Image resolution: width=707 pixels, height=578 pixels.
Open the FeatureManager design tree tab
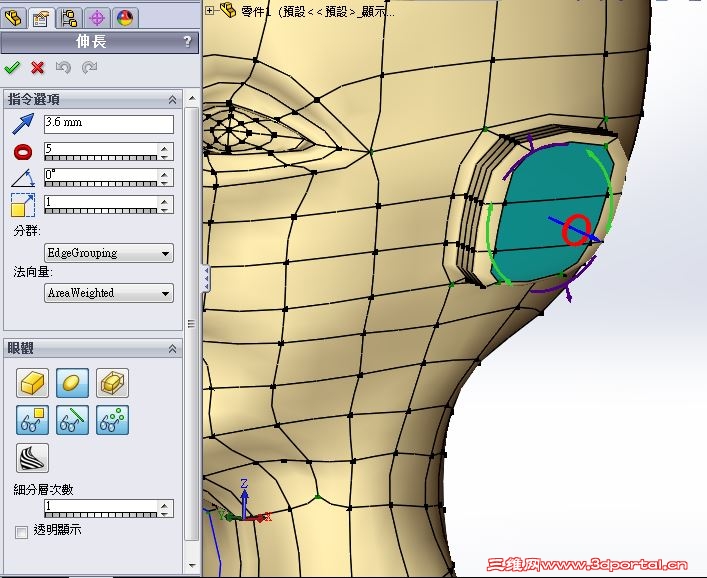point(14,18)
